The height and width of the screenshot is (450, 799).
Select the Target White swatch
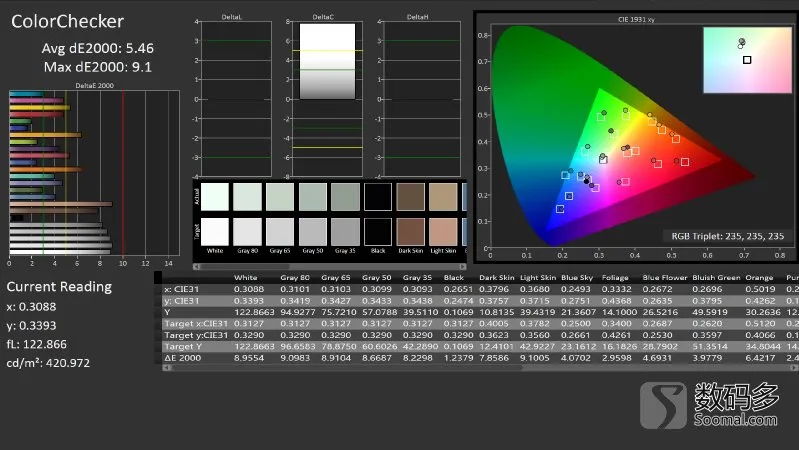pos(215,232)
